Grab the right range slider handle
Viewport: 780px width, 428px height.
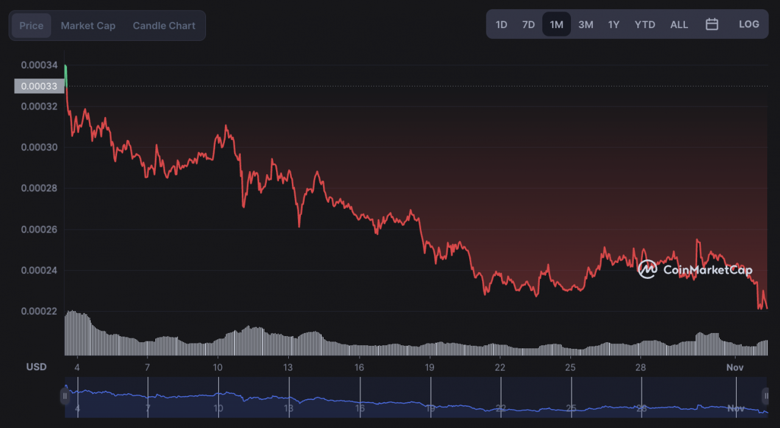pos(765,396)
